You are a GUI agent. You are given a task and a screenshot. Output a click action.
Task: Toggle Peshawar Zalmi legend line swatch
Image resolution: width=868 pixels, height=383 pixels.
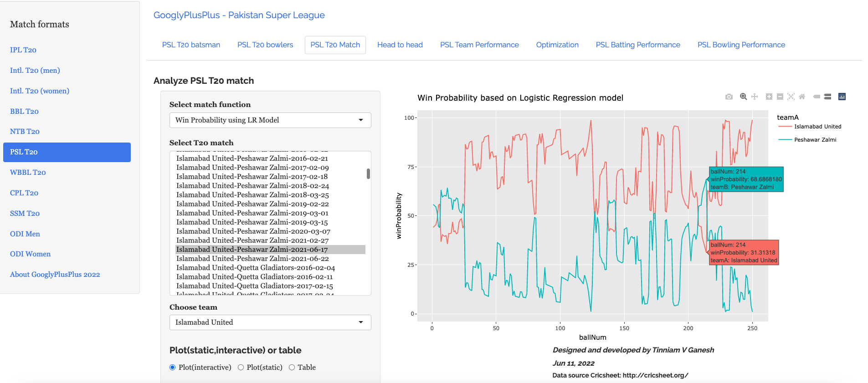click(785, 140)
